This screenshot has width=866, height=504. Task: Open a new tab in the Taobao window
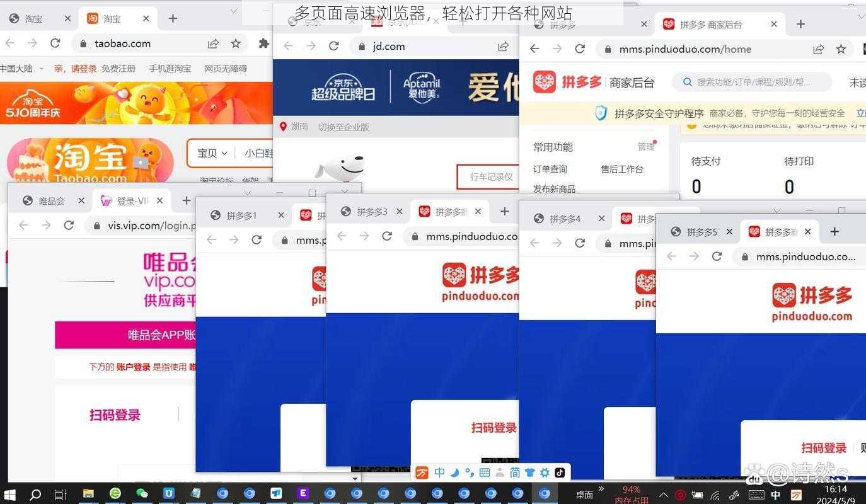click(x=173, y=19)
